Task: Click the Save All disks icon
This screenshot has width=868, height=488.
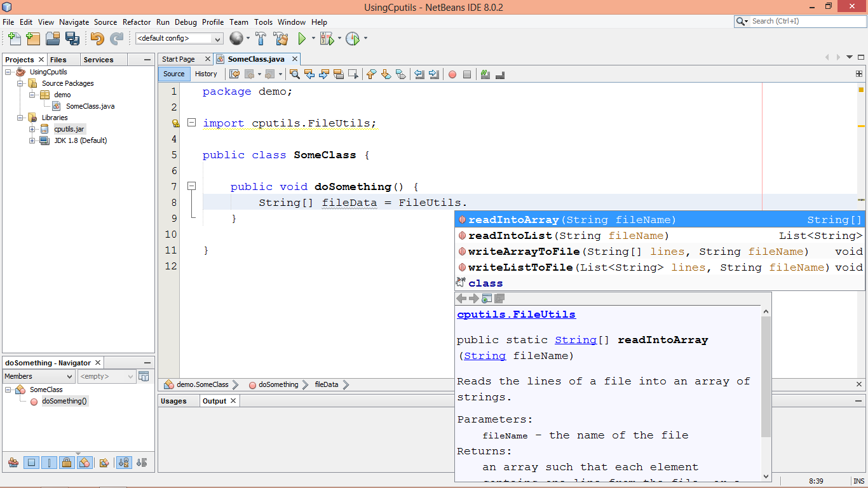Action: click(x=72, y=39)
